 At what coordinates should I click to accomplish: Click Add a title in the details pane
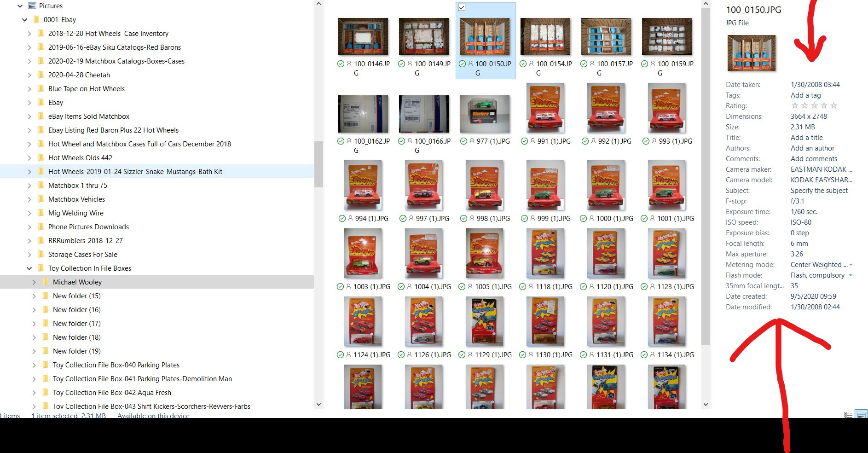pyautogui.click(x=806, y=137)
